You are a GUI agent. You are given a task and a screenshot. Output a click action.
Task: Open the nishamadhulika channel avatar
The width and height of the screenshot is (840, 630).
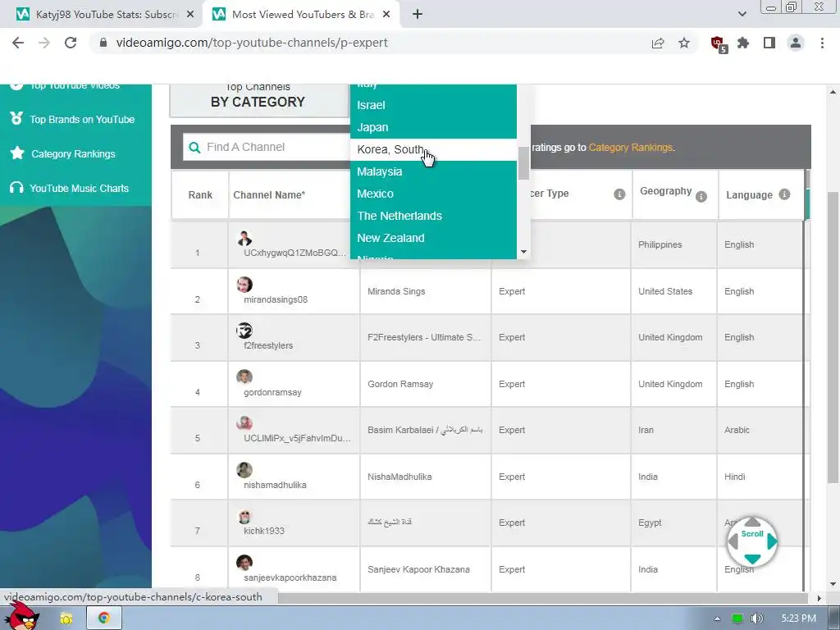point(244,470)
